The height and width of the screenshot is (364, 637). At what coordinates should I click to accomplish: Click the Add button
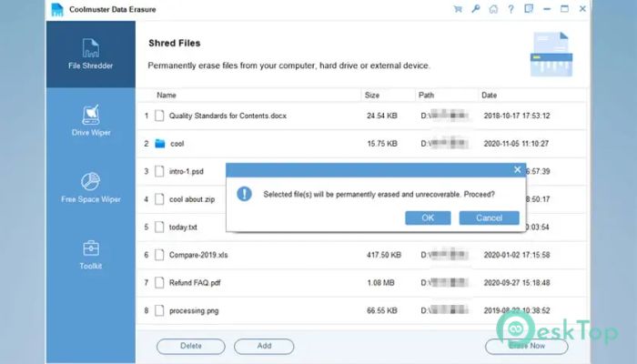[x=264, y=346]
